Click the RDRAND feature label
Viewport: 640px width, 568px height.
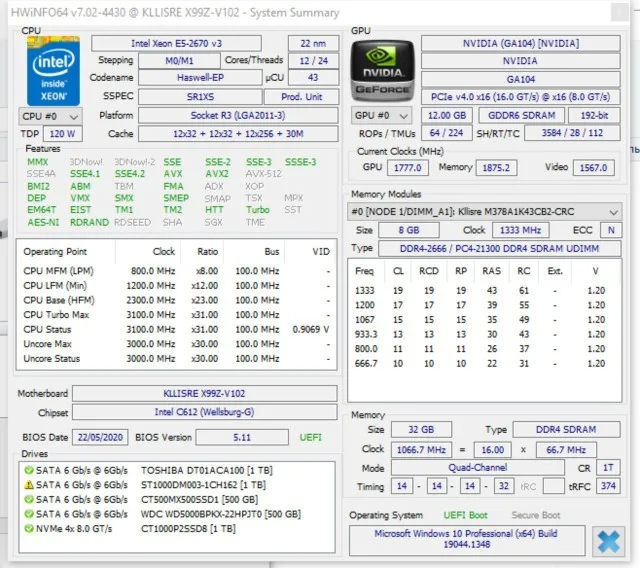[89, 222]
